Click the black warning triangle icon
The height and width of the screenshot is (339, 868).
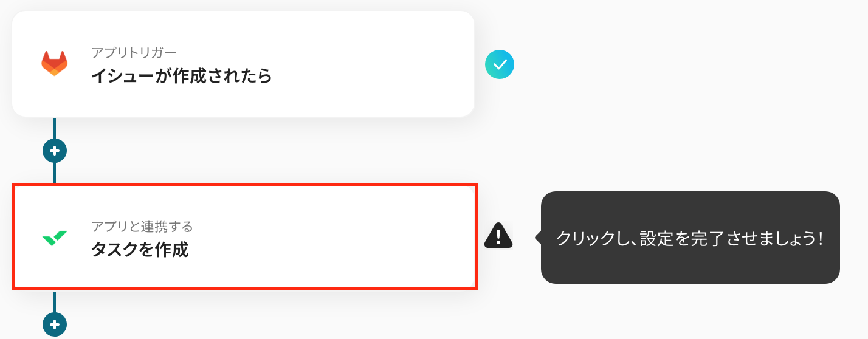point(498,236)
